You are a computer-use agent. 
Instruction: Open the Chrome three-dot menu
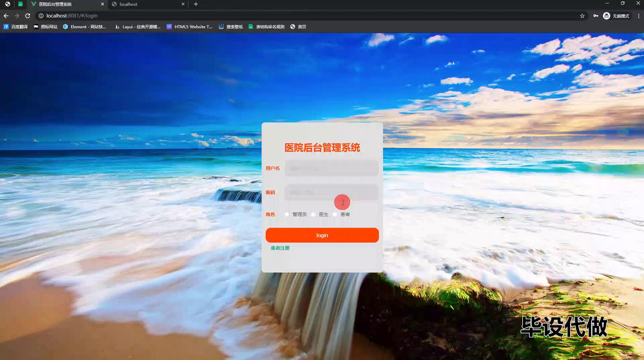point(639,16)
